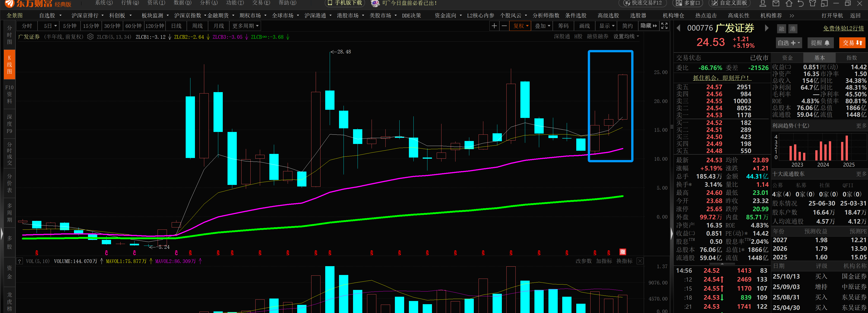Zoom in chart with plus icon
This screenshot has height=313, width=868.
[494, 26]
